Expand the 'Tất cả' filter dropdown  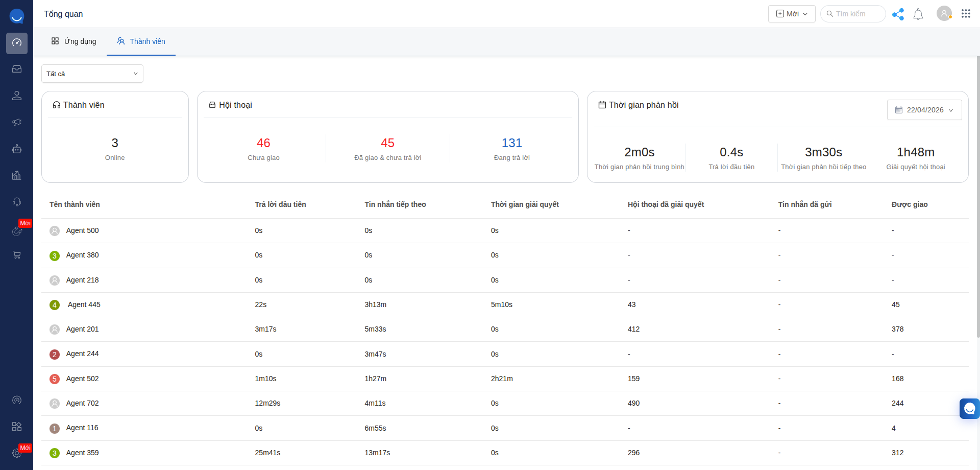pyautogui.click(x=92, y=74)
